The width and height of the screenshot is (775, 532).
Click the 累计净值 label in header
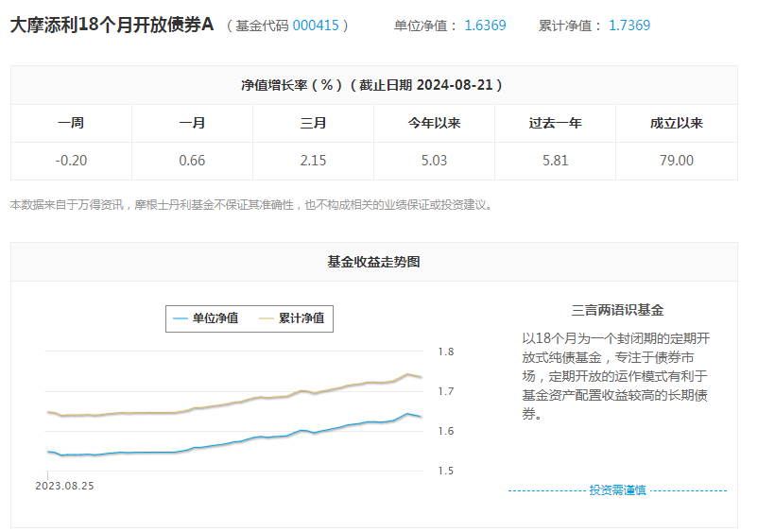[572, 26]
